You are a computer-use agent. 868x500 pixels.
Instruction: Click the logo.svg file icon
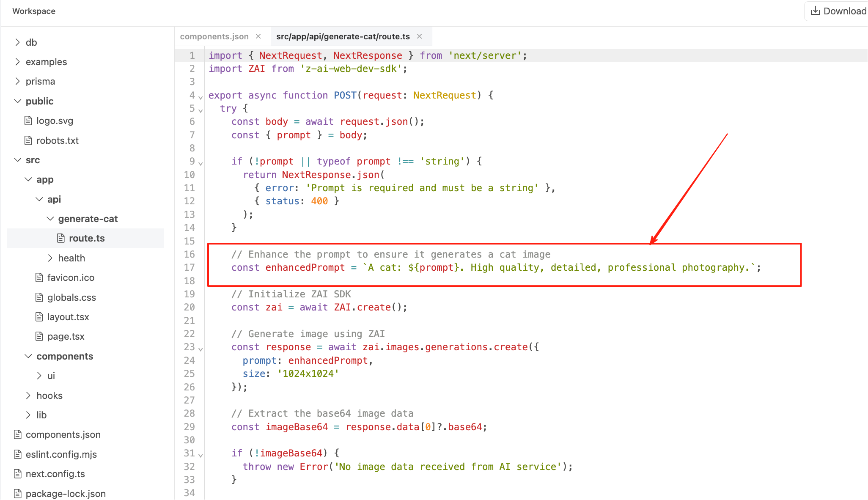(28, 121)
